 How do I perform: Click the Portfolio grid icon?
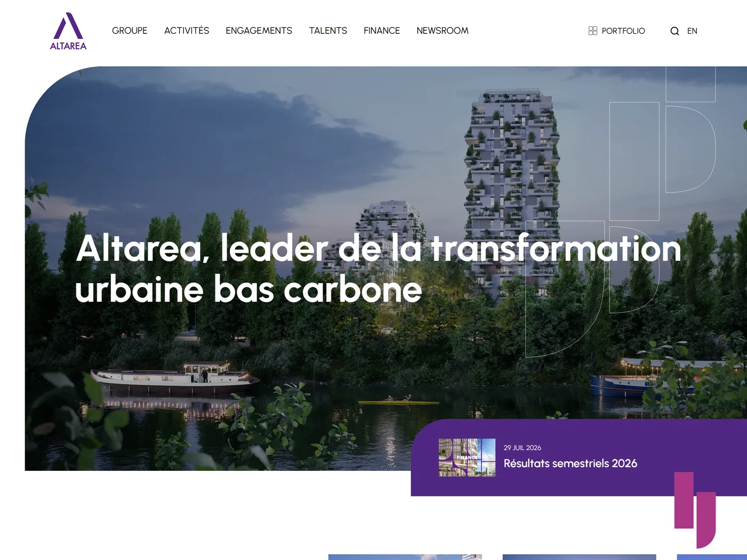click(x=593, y=31)
